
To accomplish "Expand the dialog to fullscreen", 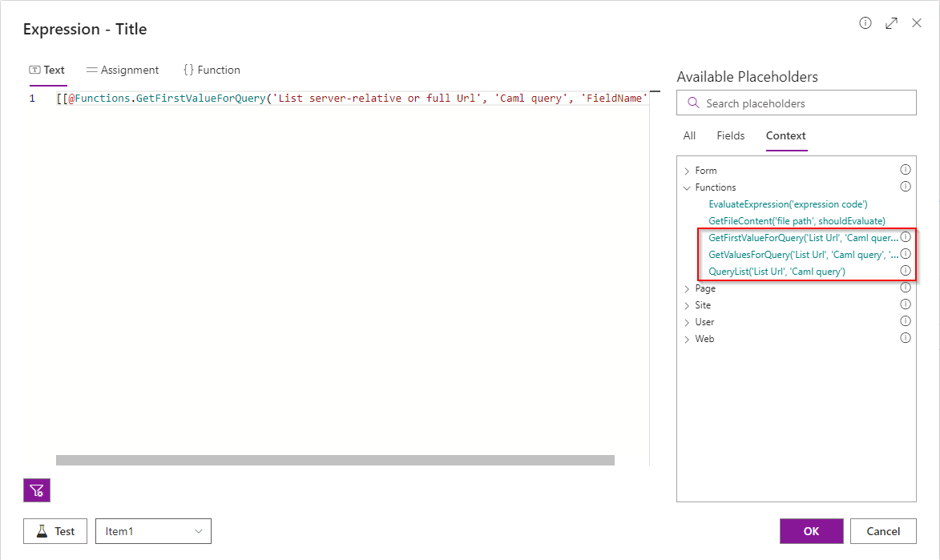I will (891, 23).
